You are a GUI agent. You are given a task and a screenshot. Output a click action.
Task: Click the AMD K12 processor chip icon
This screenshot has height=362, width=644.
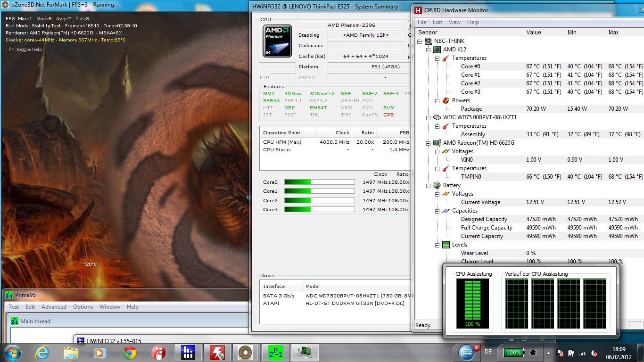(437, 49)
